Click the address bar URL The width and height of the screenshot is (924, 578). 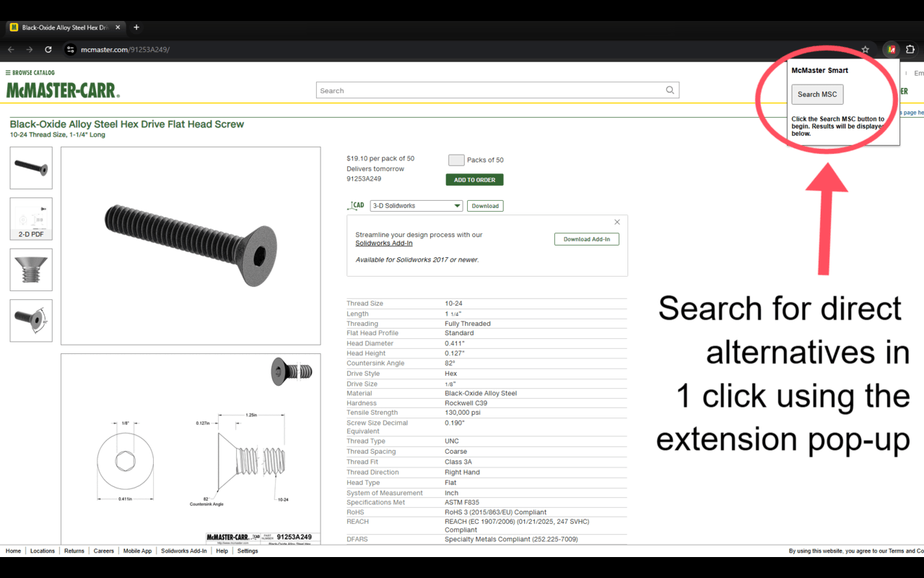point(125,49)
